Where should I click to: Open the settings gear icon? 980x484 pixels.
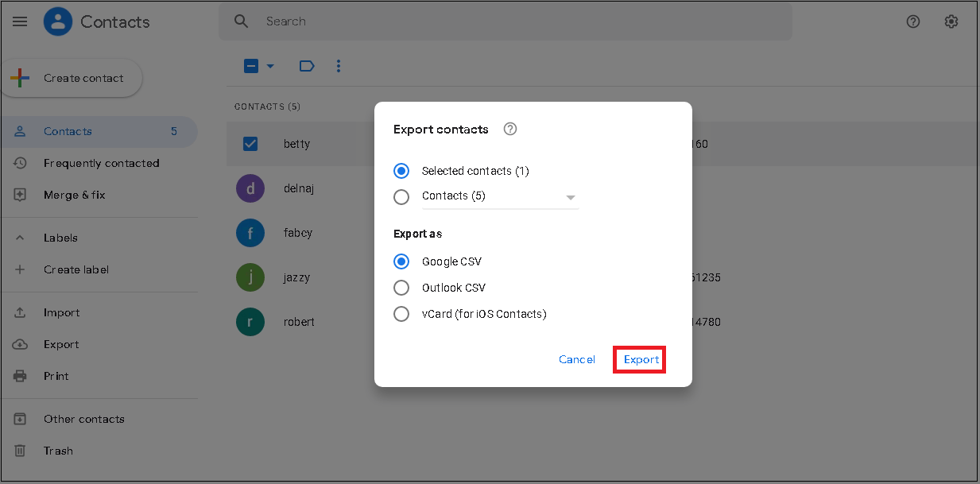pyautogui.click(x=951, y=21)
